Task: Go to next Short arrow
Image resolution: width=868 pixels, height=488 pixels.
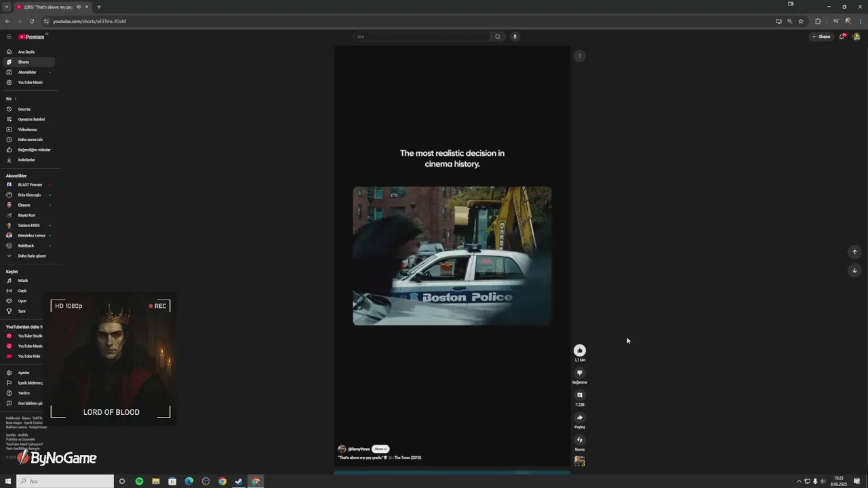Action: 854,270
